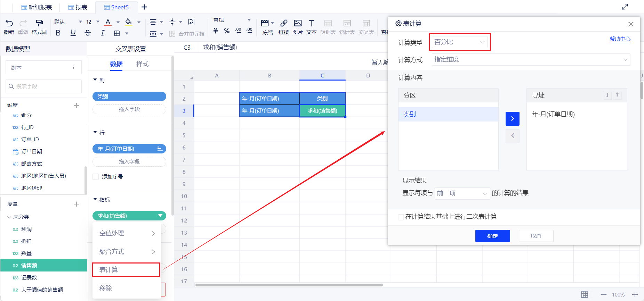
Task: Click the blue move-right arrow button
Action: [512, 119]
